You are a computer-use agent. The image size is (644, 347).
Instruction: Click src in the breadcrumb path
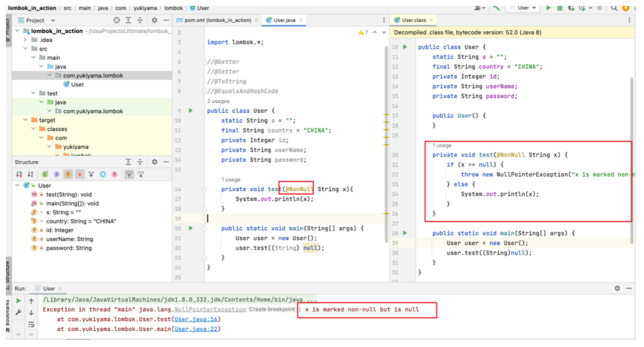(68, 8)
